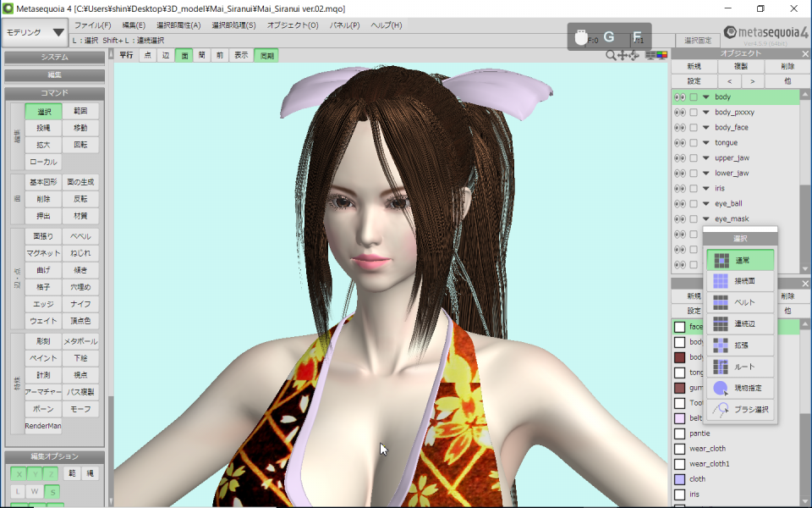The width and height of the screenshot is (812, 508).
Task: Click the purple swatch of the cloth material
Action: click(x=679, y=479)
